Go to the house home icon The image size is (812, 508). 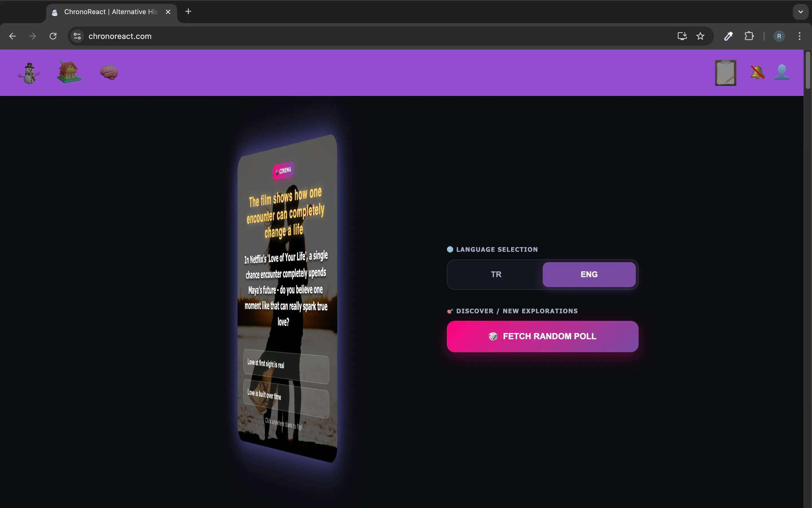[x=69, y=72]
